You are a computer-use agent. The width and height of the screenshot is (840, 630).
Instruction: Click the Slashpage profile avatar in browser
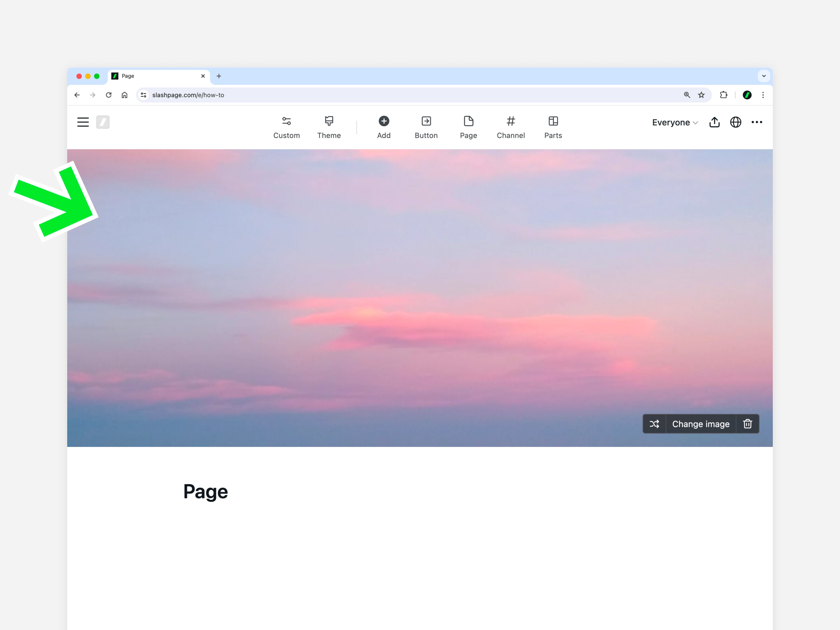click(x=747, y=95)
